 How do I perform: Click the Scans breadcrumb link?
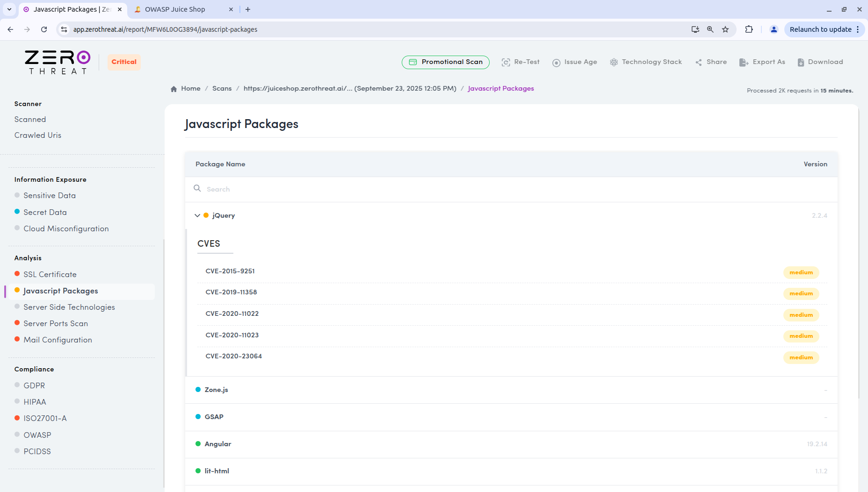pos(222,89)
